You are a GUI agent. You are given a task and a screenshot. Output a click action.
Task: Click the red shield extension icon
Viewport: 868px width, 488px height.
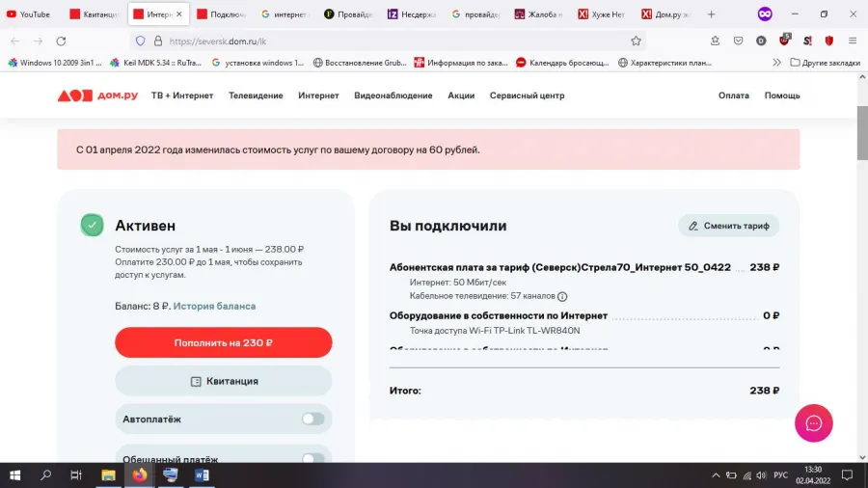point(828,41)
